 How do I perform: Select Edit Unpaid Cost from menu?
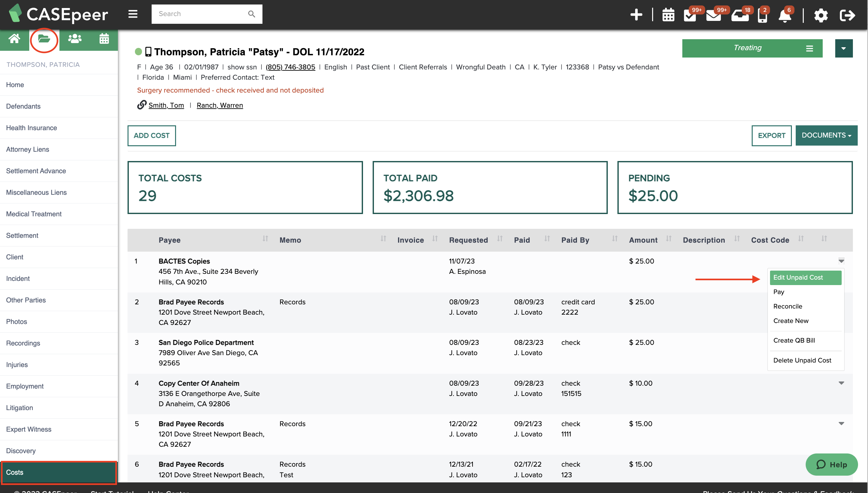click(805, 278)
